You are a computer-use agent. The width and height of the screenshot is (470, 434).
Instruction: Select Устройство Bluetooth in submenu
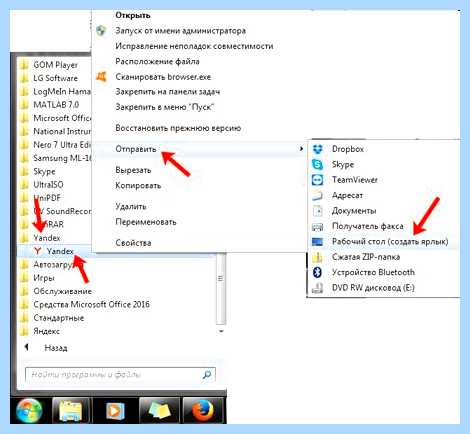coord(373,272)
